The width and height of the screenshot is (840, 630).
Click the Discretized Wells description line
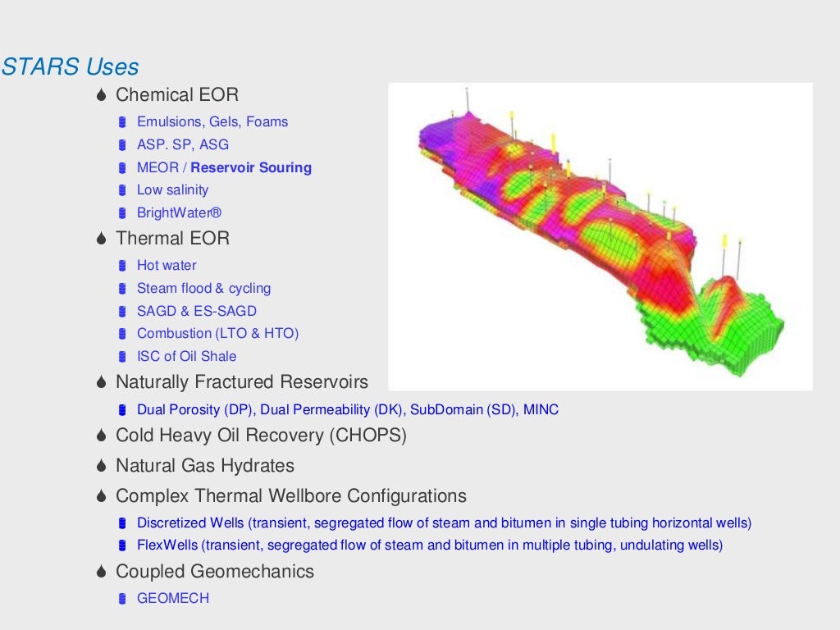[444, 523]
